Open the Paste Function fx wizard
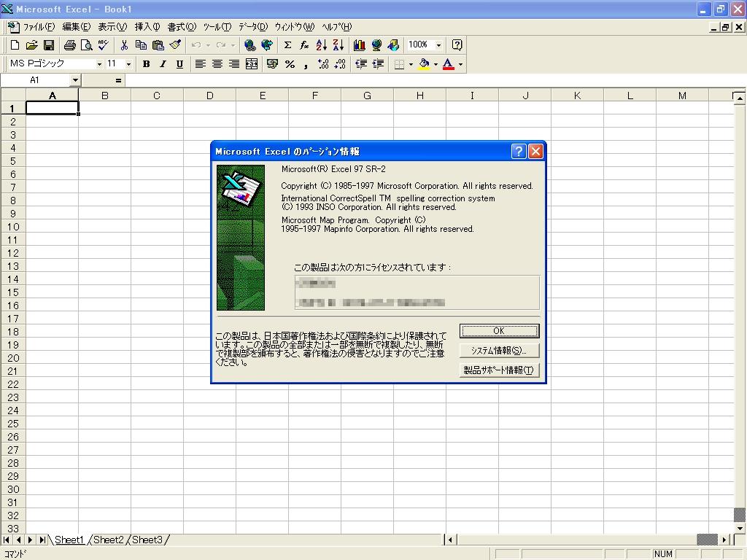This screenshot has height=560, width=747. [x=304, y=45]
